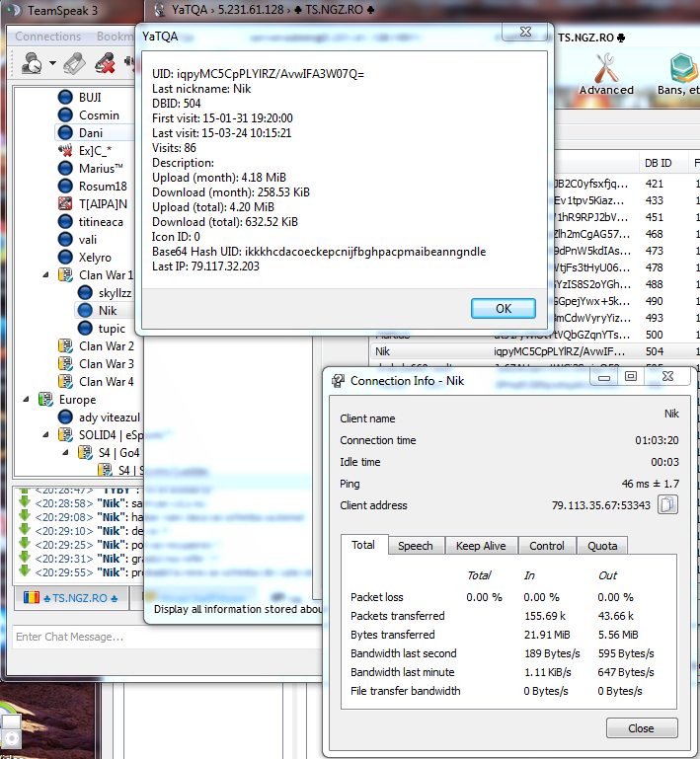This screenshot has height=759, width=700.
Task: Open the Bans section icon
Action: point(679,73)
